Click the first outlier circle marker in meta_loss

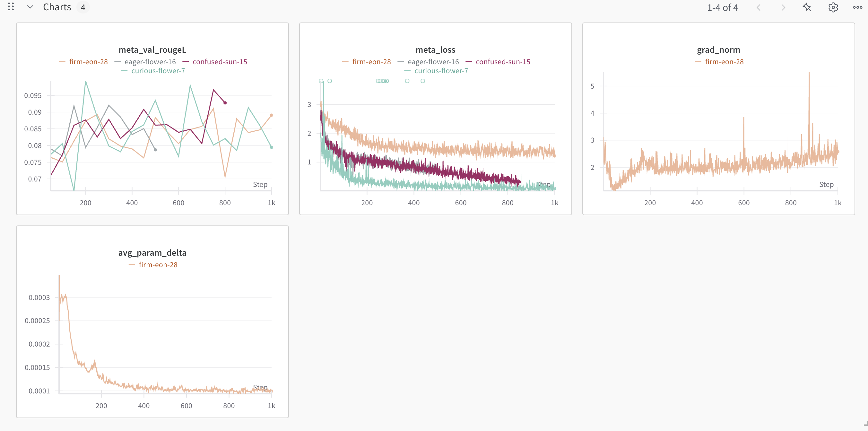pyautogui.click(x=321, y=81)
